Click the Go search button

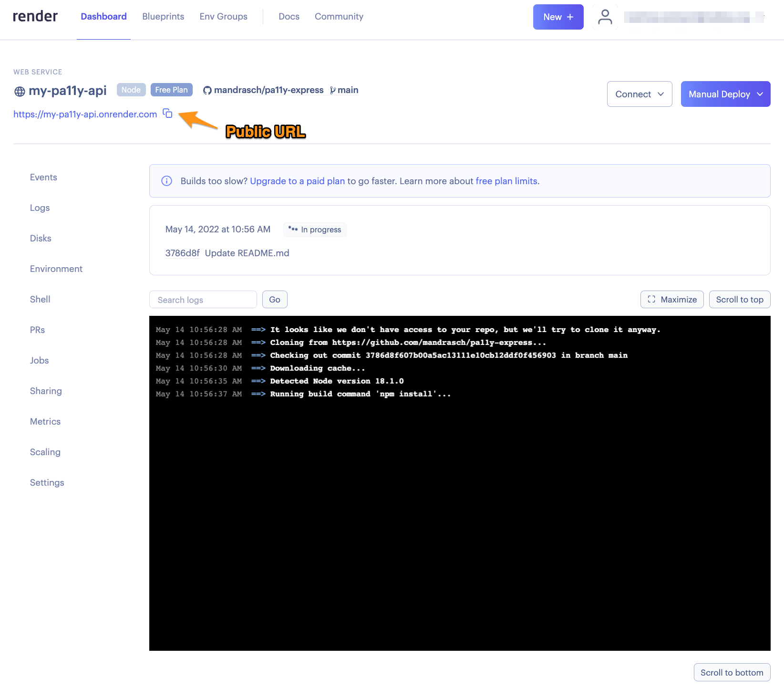click(275, 300)
